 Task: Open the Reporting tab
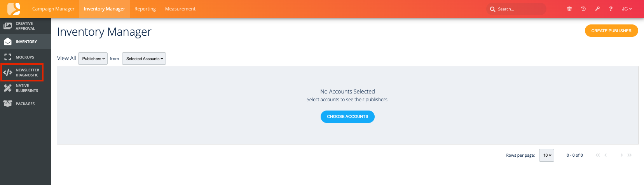click(x=145, y=9)
